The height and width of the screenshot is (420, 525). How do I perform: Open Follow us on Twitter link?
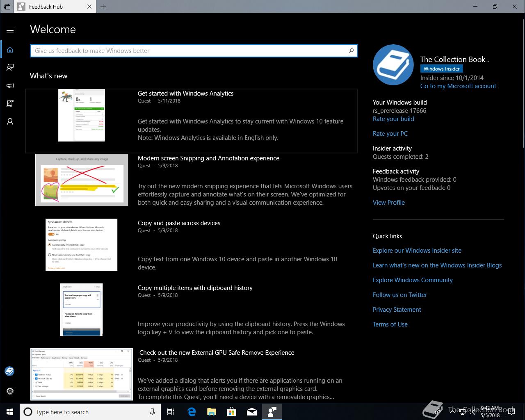(x=400, y=295)
